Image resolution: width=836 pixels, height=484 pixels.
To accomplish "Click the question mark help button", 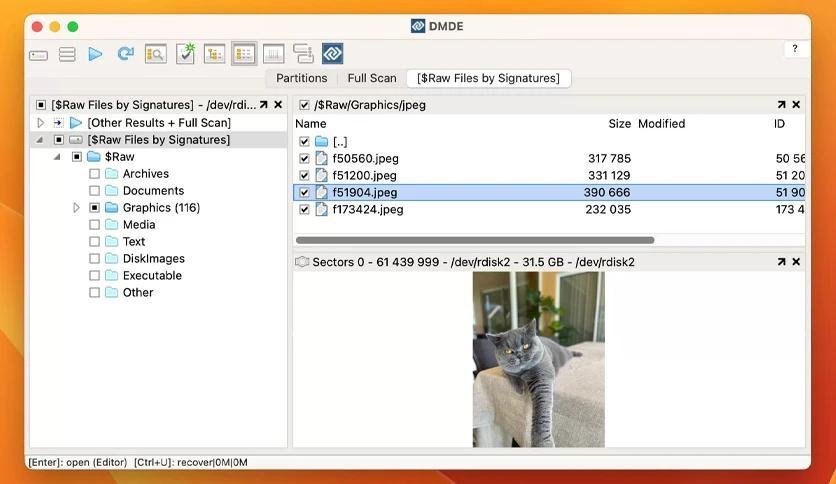I will [795, 49].
